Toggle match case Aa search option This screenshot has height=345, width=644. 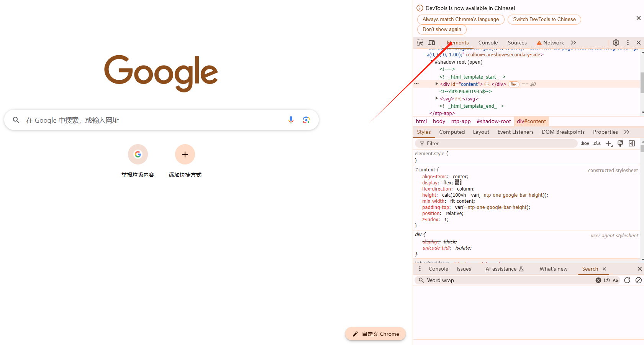615,280
